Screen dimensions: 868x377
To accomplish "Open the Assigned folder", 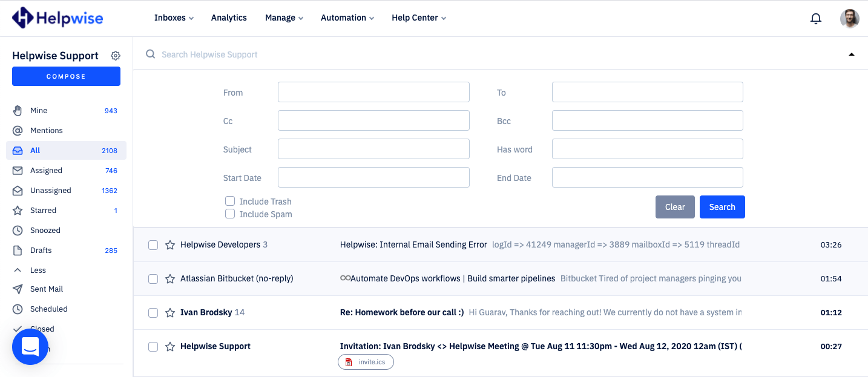I will click(66, 171).
